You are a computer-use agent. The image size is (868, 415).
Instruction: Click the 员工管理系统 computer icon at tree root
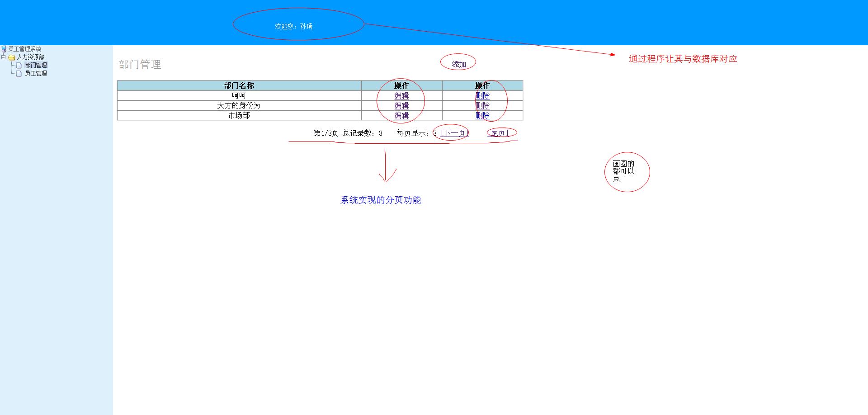[5, 49]
